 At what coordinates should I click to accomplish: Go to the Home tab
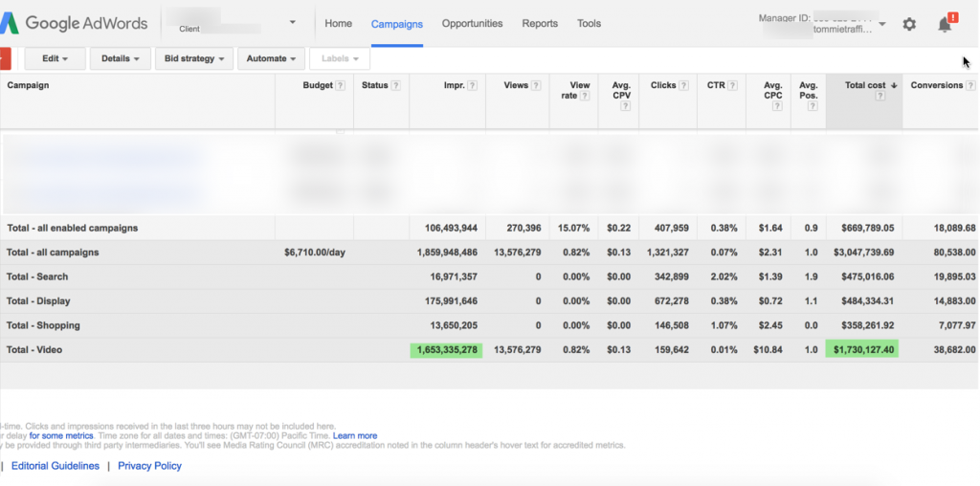[338, 23]
